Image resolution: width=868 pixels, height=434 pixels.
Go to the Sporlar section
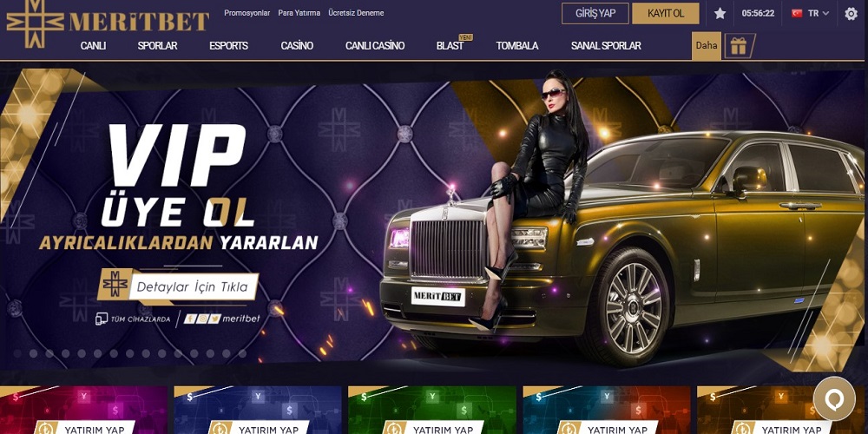point(157,46)
